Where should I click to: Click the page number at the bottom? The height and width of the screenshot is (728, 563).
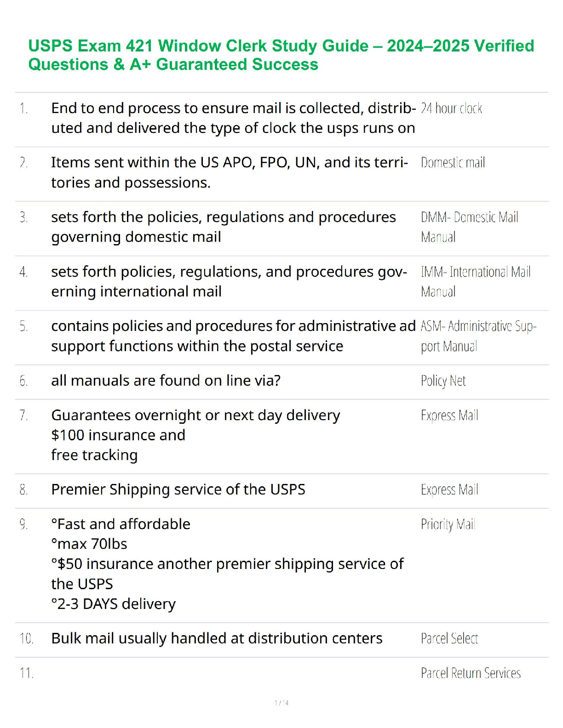click(x=281, y=703)
